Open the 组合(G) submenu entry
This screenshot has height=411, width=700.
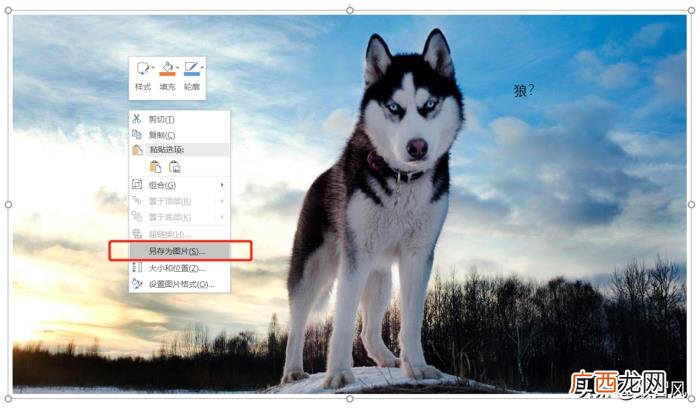pos(179,185)
